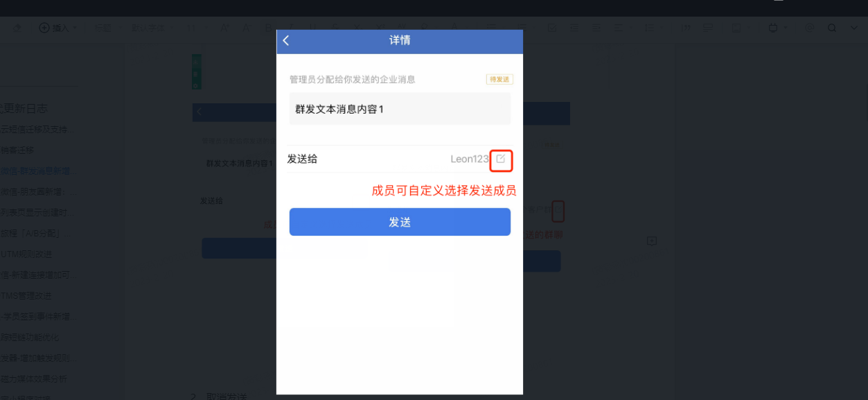
Task: Open '微信-群发消息新增' outline entry
Action: pos(35,171)
